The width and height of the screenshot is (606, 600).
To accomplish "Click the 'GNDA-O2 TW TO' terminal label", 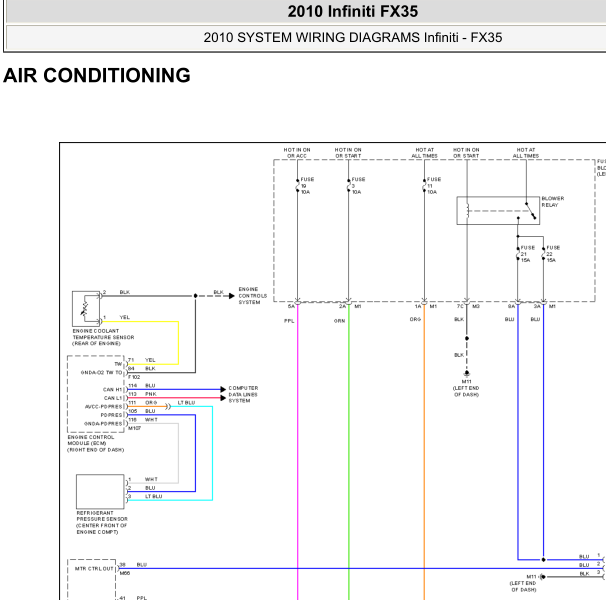I will click(101, 372).
